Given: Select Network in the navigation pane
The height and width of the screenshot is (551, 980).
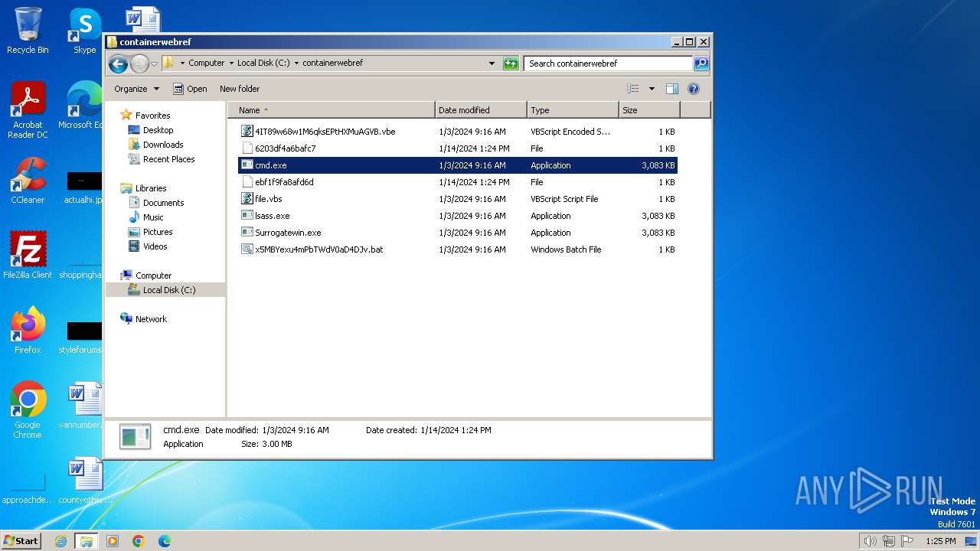Looking at the screenshot, I should [151, 319].
